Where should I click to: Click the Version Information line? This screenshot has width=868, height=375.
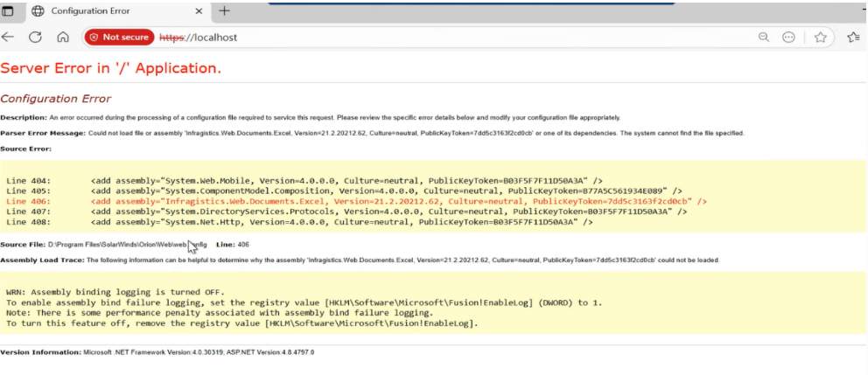(157, 351)
